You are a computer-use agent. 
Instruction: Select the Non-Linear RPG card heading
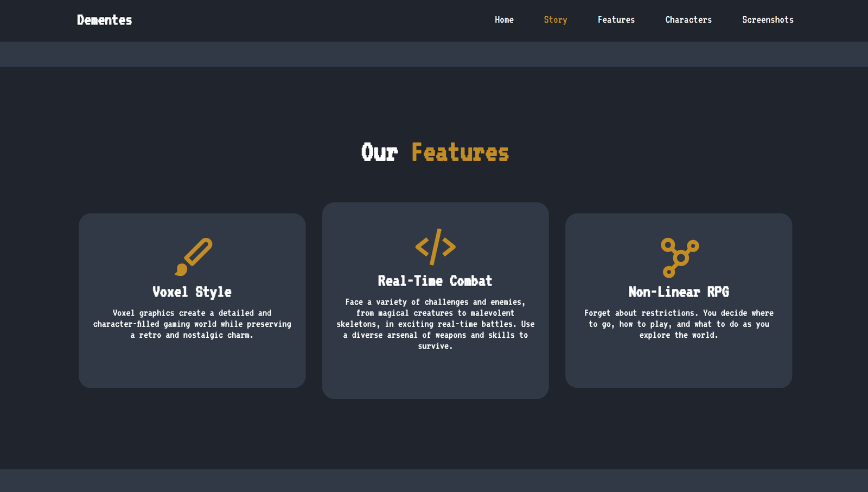[679, 292]
